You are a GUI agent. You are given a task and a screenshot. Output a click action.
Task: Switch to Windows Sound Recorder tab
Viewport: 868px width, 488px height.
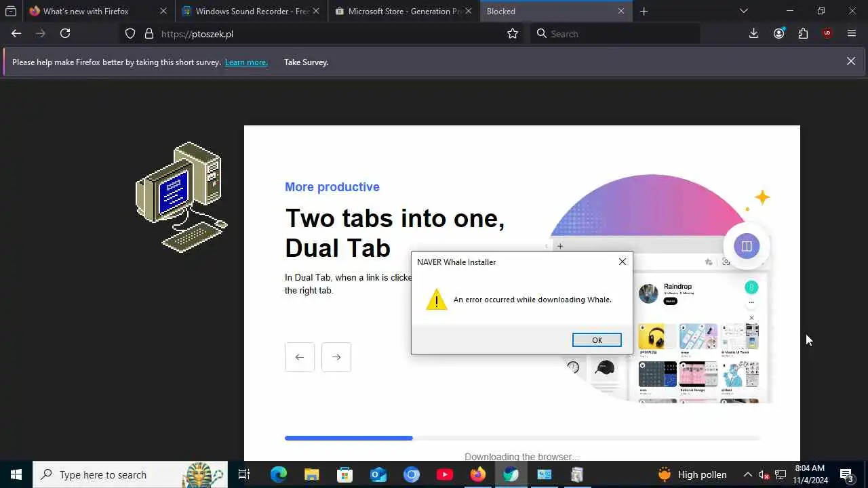251,11
